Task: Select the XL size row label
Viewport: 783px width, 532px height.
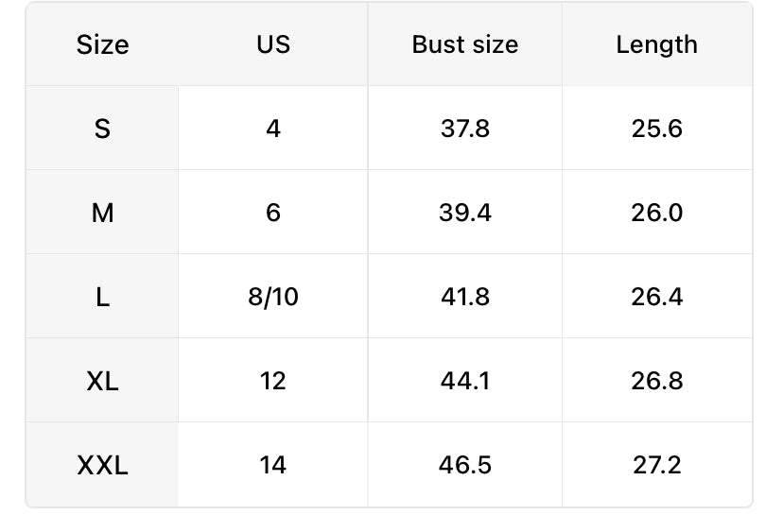Action: point(102,381)
